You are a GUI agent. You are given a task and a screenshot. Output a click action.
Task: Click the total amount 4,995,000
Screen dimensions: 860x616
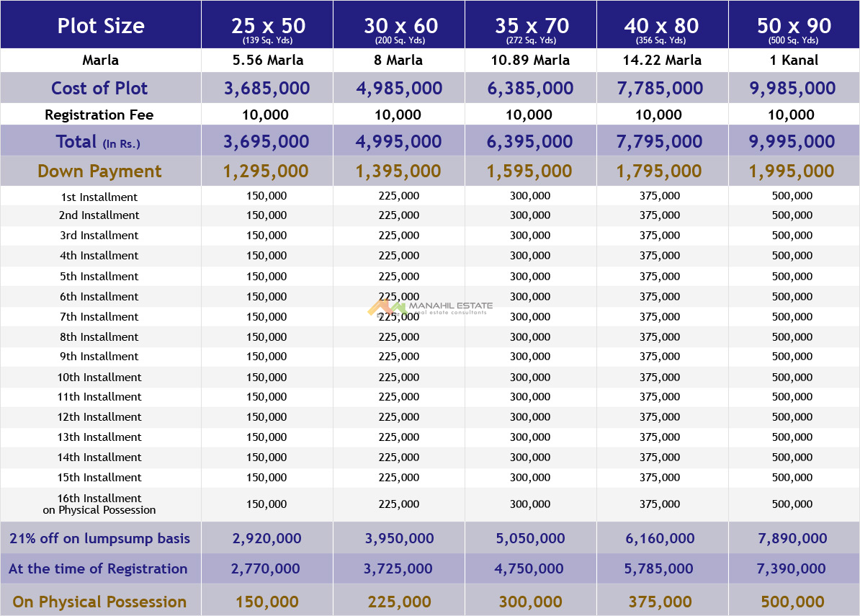point(398,142)
